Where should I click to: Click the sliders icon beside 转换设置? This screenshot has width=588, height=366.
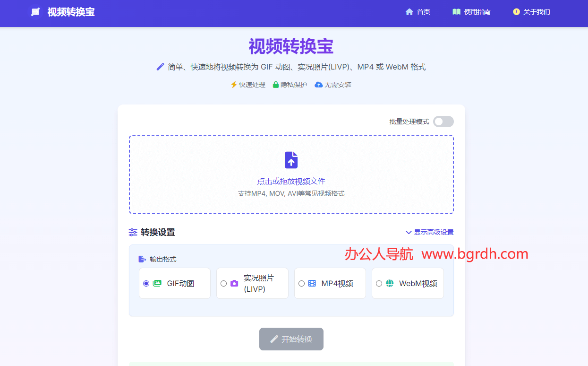133,232
